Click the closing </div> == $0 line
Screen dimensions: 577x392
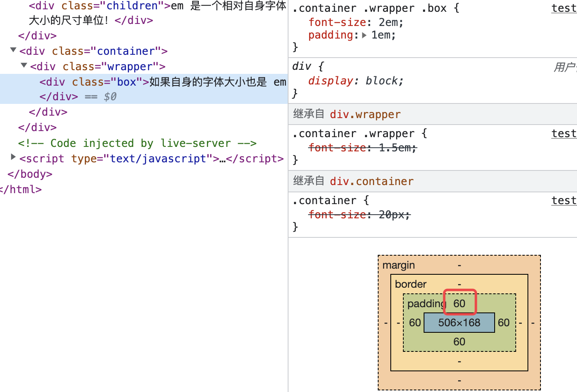(x=78, y=97)
